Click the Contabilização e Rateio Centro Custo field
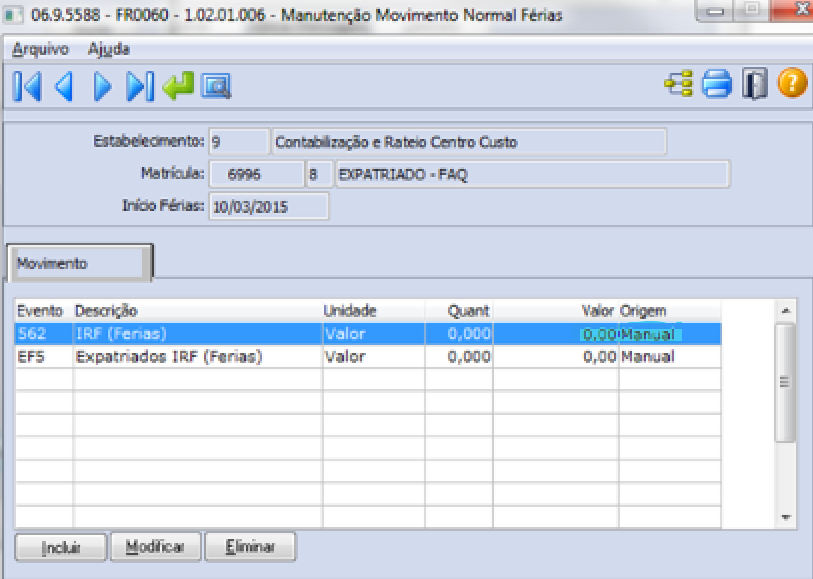This screenshot has width=813, height=579. pos(469,142)
